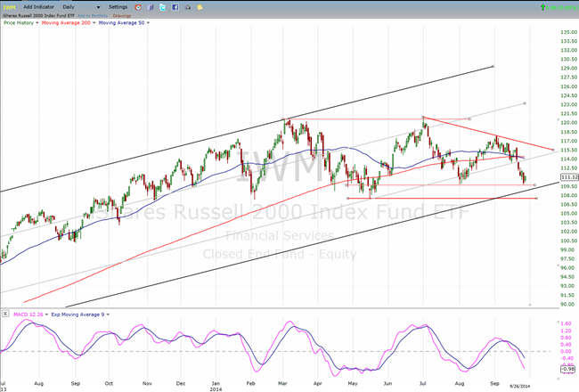
Task: Expand the Moving Average 50 arrow menu
Action: coord(148,23)
